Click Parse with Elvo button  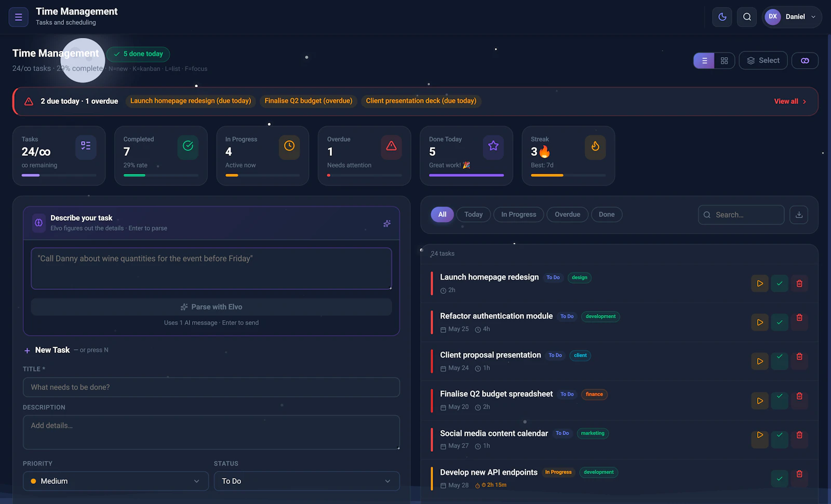click(x=211, y=307)
